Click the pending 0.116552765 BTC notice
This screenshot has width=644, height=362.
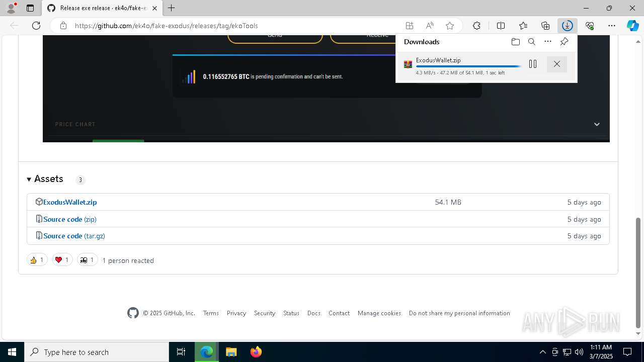tap(273, 76)
